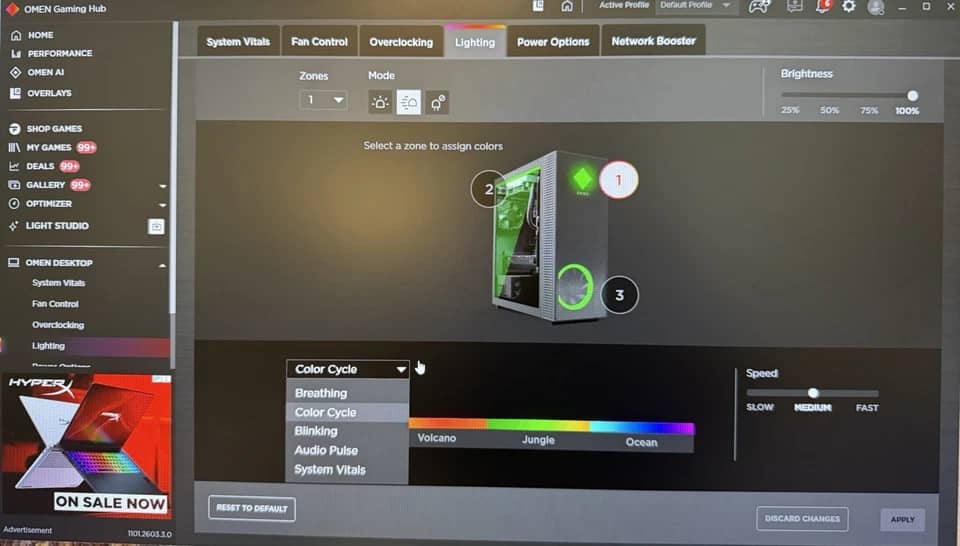Open Gallery in the sidebar
Screen dimensions: 960x546
pos(45,185)
